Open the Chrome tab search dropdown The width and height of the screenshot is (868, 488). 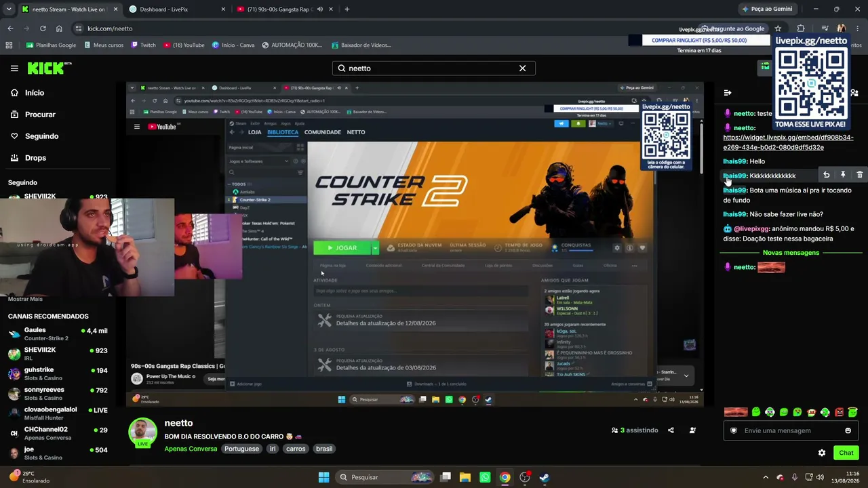click(x=9, y=9)
